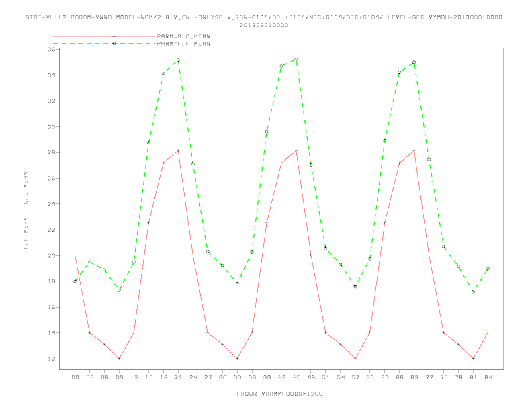Click y-axis tick label 28

click(52, 152)
